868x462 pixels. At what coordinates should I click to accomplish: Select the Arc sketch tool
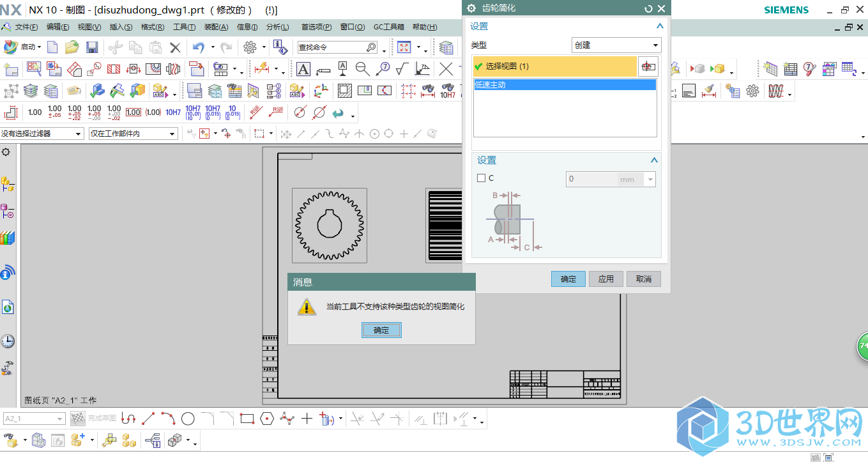point(168,419)
